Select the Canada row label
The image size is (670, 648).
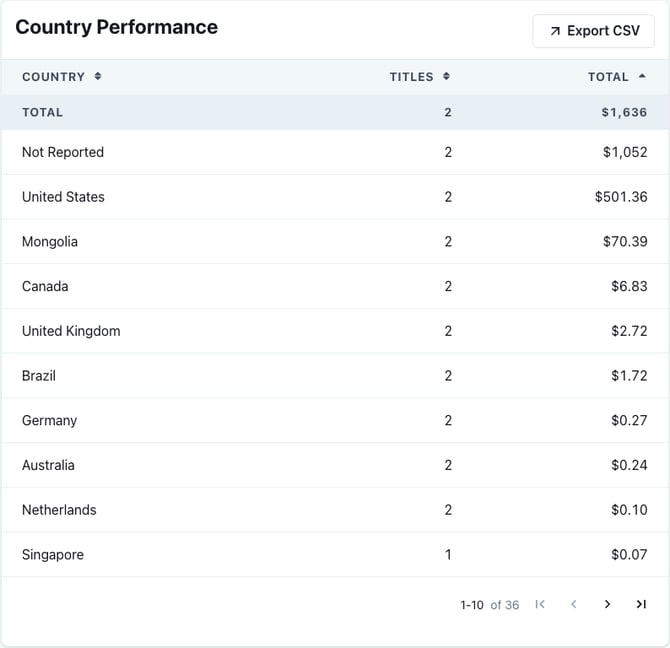[45, 286]
